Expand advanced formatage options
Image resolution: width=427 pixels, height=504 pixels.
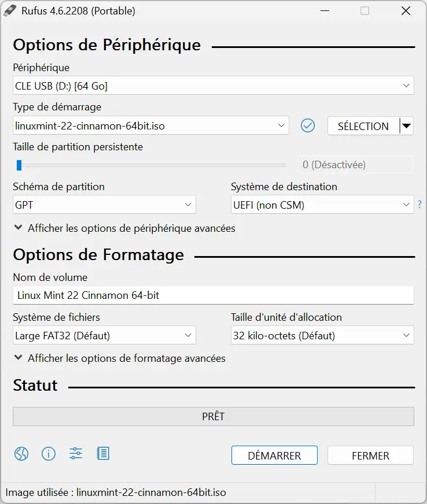(x=120, y=358)
